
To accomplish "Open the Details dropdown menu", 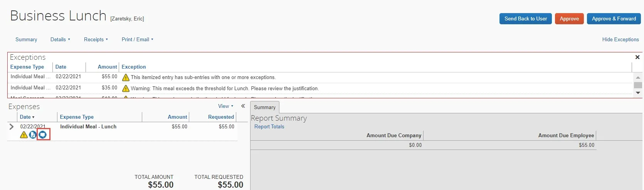I will point(60,39).
